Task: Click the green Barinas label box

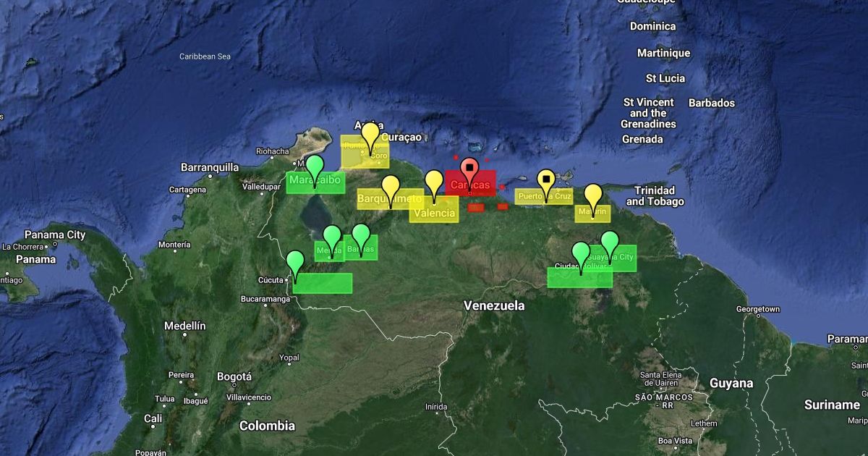Action: 361,248
